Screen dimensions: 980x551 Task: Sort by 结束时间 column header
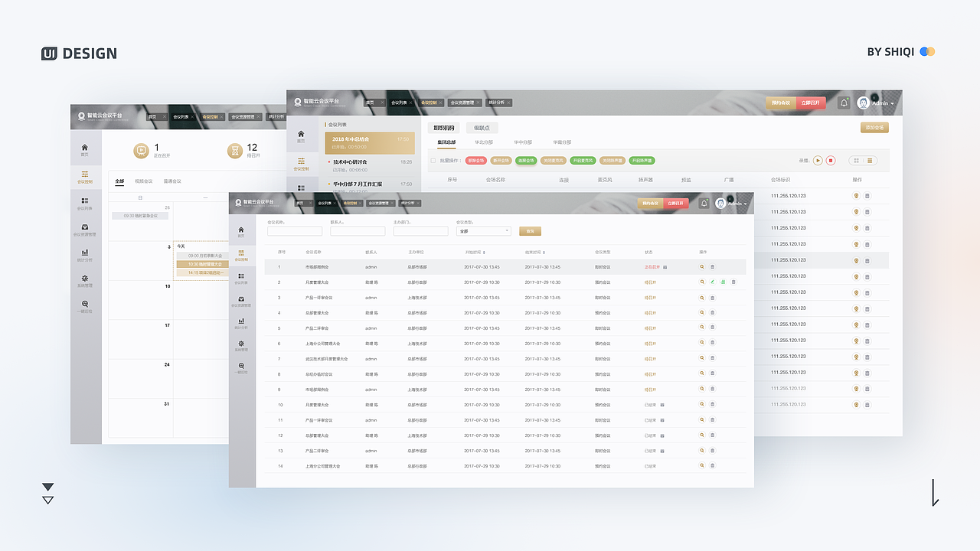(535, 252)
